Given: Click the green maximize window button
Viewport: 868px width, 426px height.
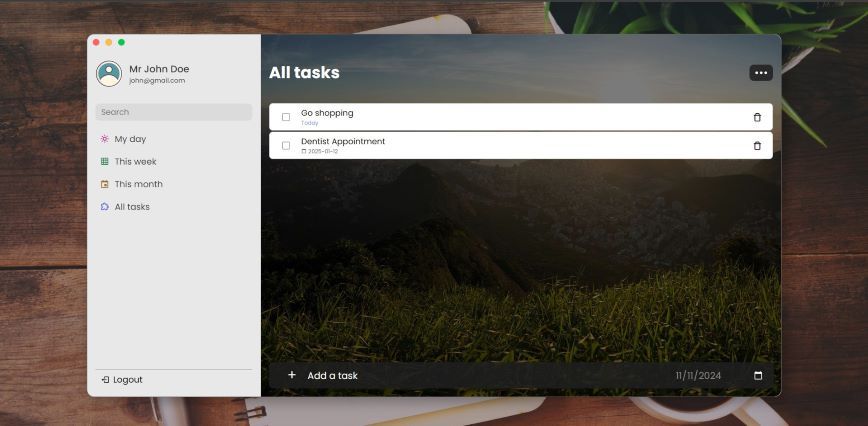Looking at the screenshot, I should [x=121, y=42].
